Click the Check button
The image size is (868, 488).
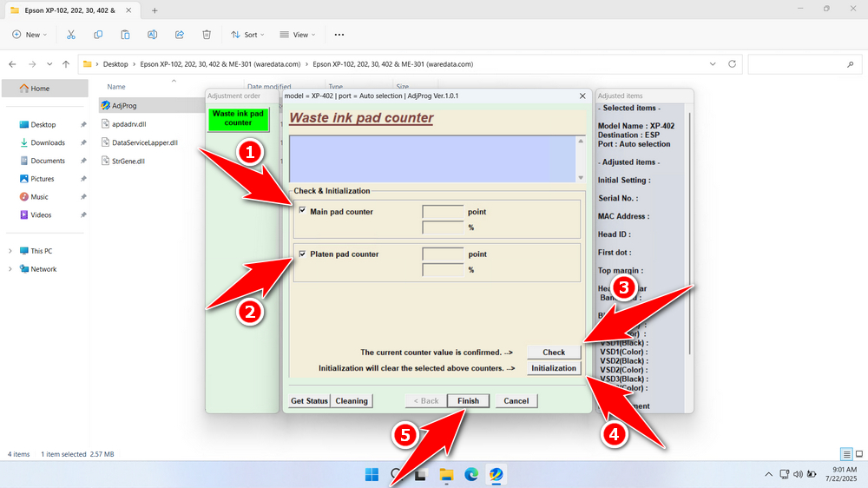(554, 353)
